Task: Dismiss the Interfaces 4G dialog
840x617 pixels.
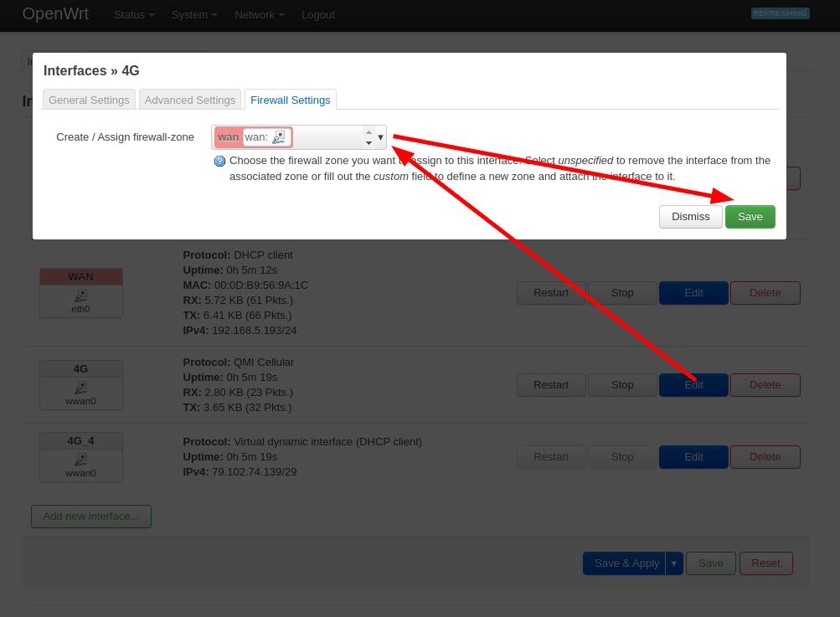Action: click(x=691, y=217)
